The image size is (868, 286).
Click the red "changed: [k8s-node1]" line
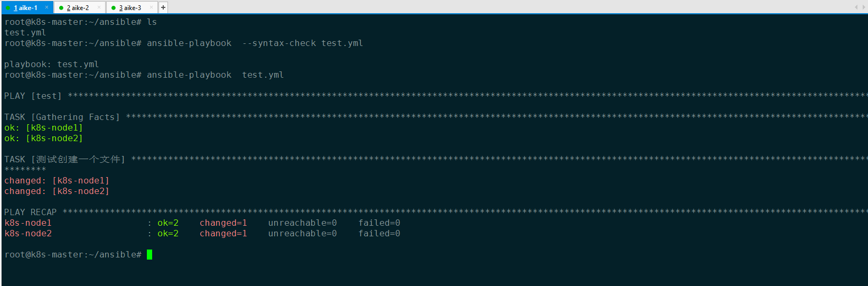[x=57, y=181]
